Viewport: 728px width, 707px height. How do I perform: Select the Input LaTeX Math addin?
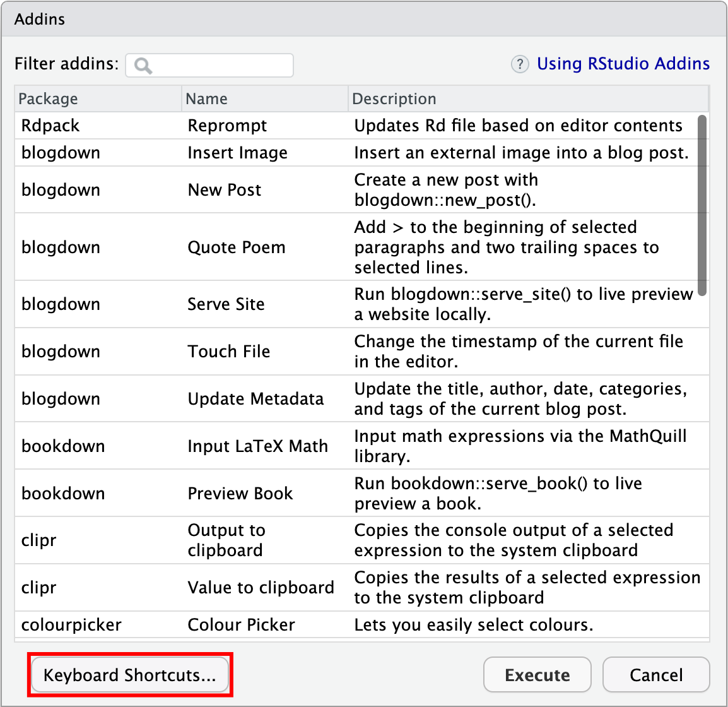click(257, 446)
